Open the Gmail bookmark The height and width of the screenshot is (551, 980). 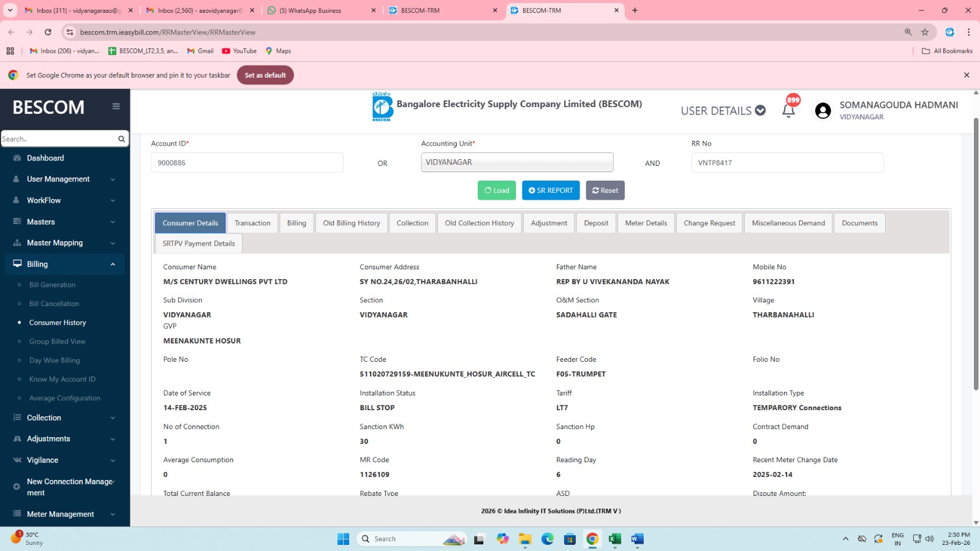[200, 51]
